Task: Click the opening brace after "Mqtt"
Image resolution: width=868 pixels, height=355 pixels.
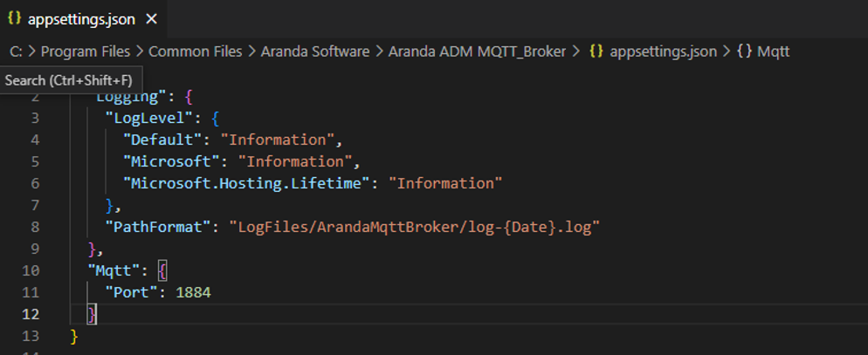Action: click(x=162, y=270)
